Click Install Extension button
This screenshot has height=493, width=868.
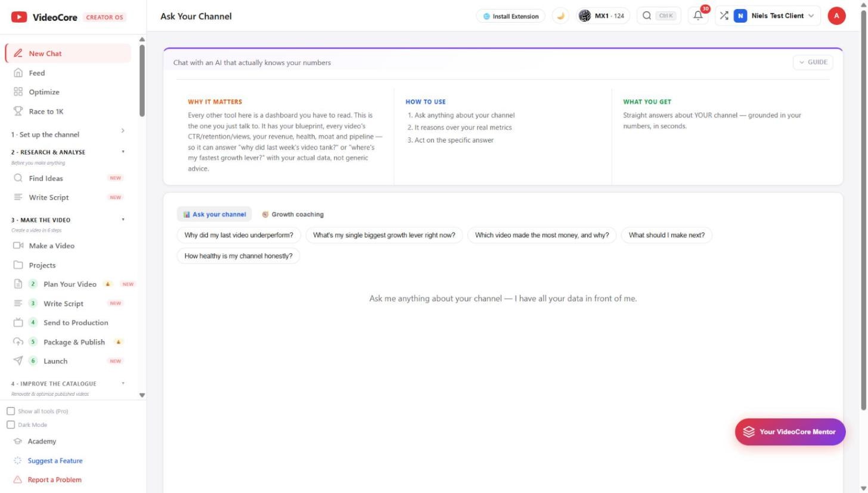click(511, 16)
